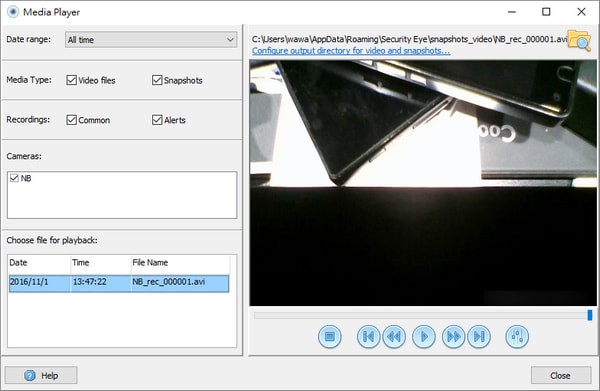Click the Close button at bottom
The width and height of the screenshot is (600, 391).
561,375
